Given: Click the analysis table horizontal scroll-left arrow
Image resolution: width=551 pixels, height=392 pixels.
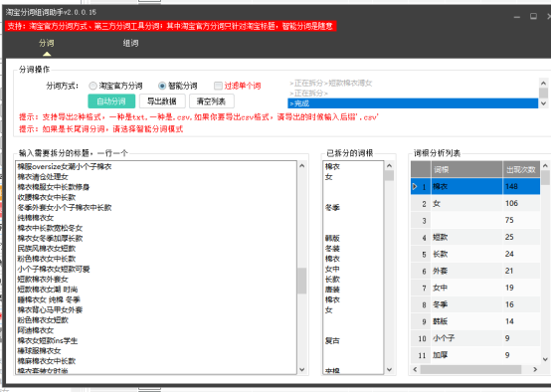Looking at the screenshot, I should [x=416, y=369].
